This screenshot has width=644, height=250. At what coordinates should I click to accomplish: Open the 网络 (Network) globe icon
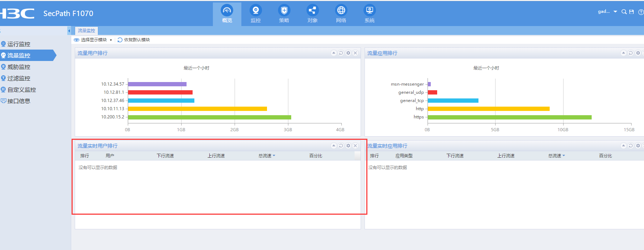tap(341, 14)
